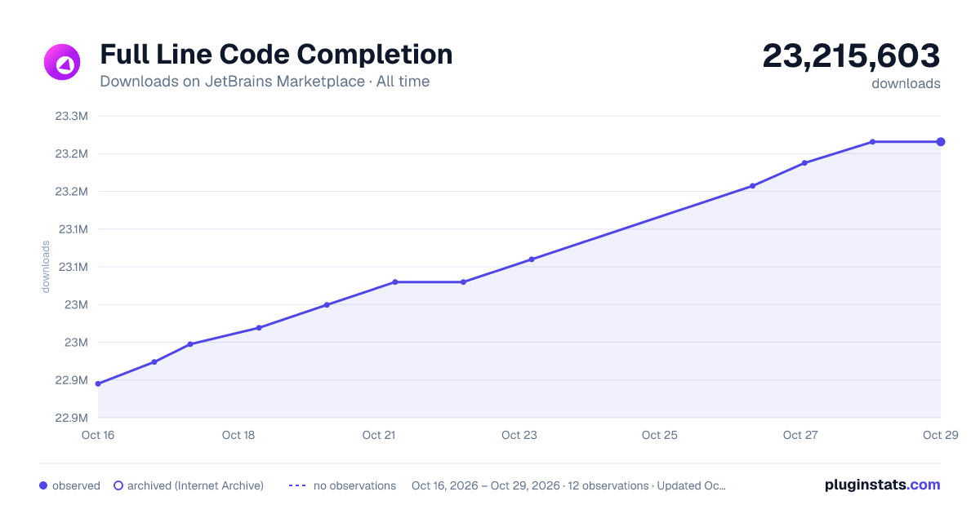Click the Full Line Code Completion plugin logo
The height and width of the screenshot is (514, 980).
point(62,62)
